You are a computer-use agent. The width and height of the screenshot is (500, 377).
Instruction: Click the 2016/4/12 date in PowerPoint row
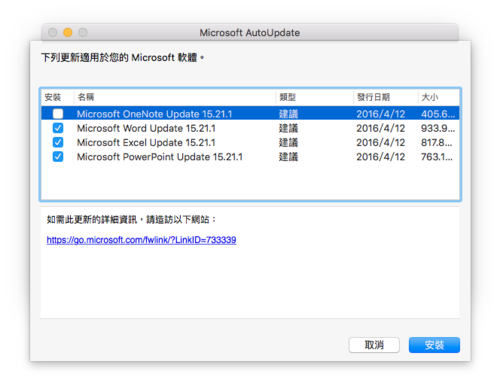click(x=381, y=157)
